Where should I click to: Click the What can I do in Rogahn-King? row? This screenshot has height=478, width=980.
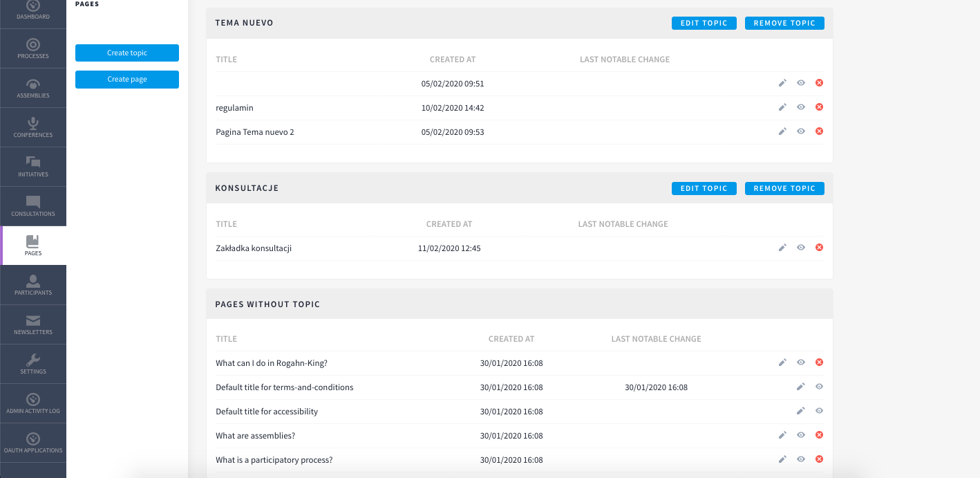click(x=520, y=363)
